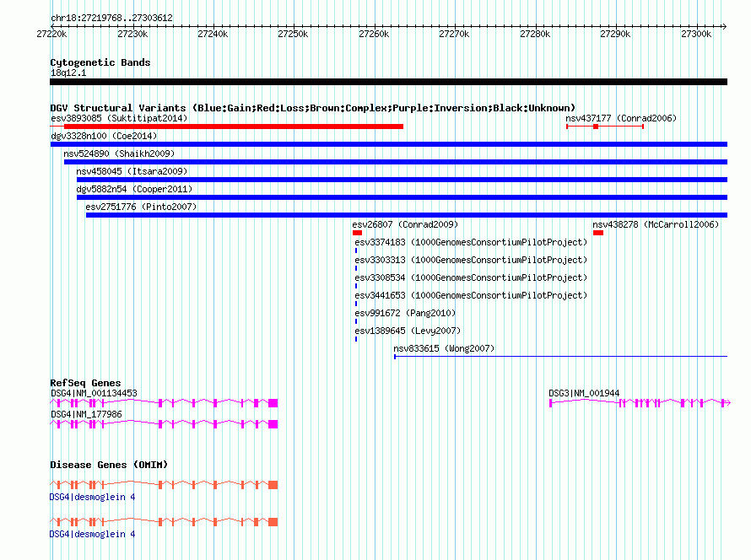The image size is (751, 560).
Task: Click the blue dgv3328n100 gain bar
Action: pos(389,144)
